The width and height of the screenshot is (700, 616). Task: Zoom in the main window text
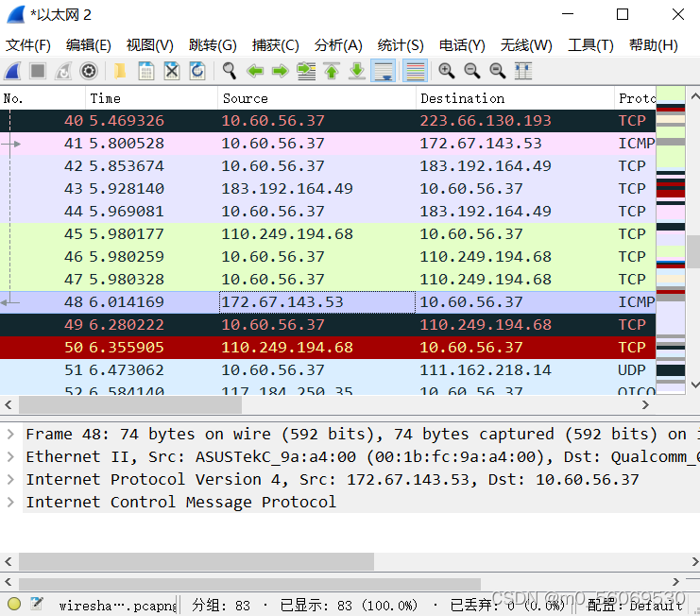coord(447,71)
